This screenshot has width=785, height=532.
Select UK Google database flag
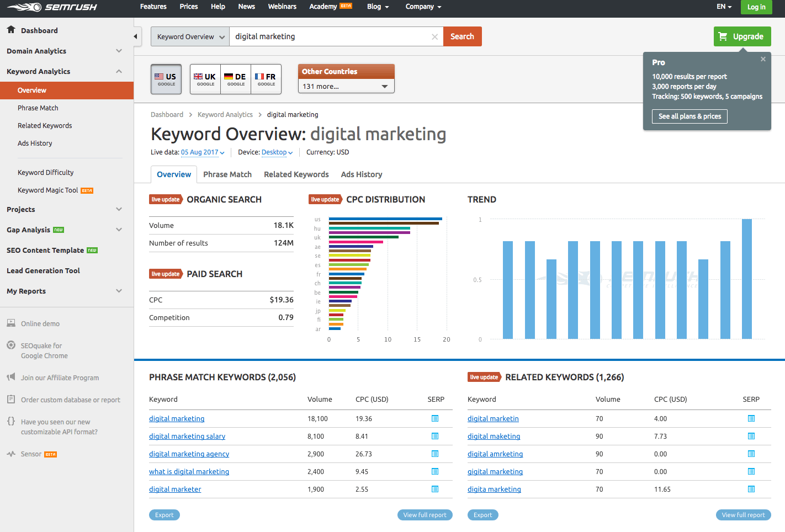click(205, 79)
